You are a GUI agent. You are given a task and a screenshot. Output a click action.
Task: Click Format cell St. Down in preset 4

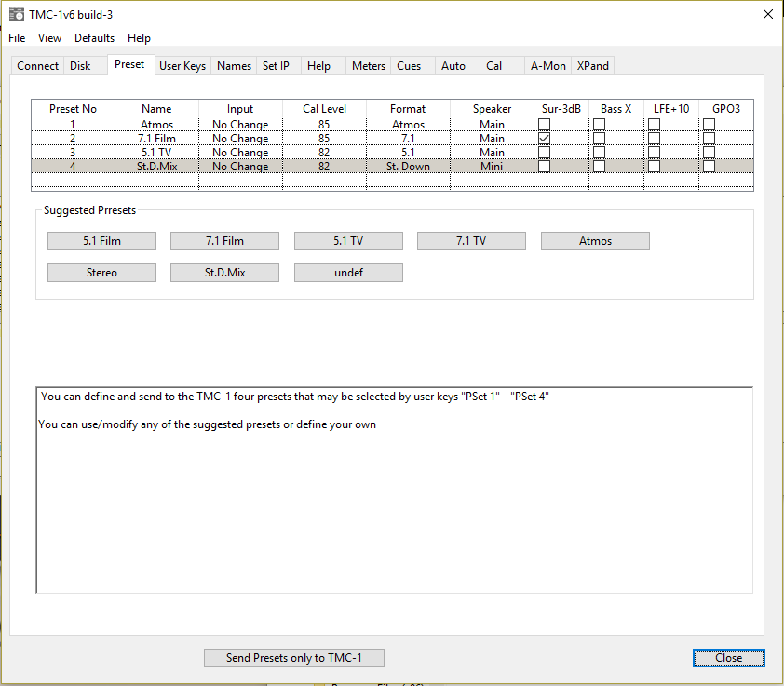coord(408,167)
